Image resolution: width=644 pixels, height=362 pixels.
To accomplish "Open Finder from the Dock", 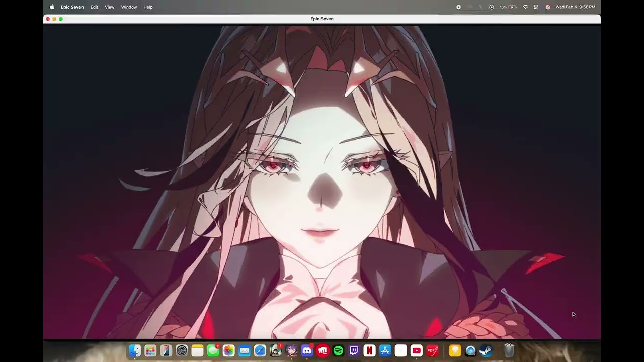I will (134, 350).
